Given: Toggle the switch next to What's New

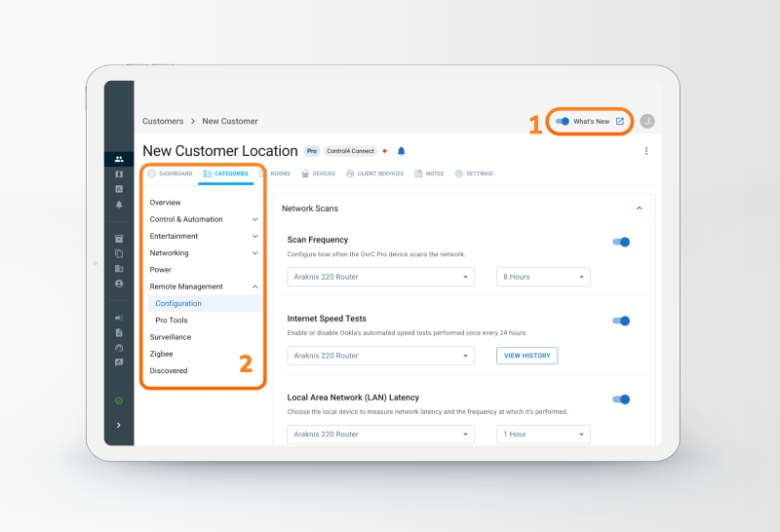Looking at the screenshot, I should pos(563,122).
